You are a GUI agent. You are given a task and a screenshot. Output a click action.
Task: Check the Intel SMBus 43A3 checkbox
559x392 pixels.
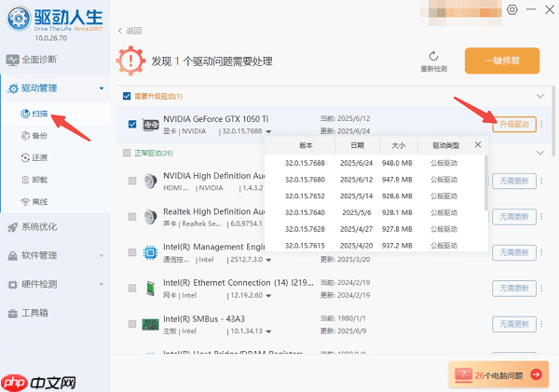(132, 324)
